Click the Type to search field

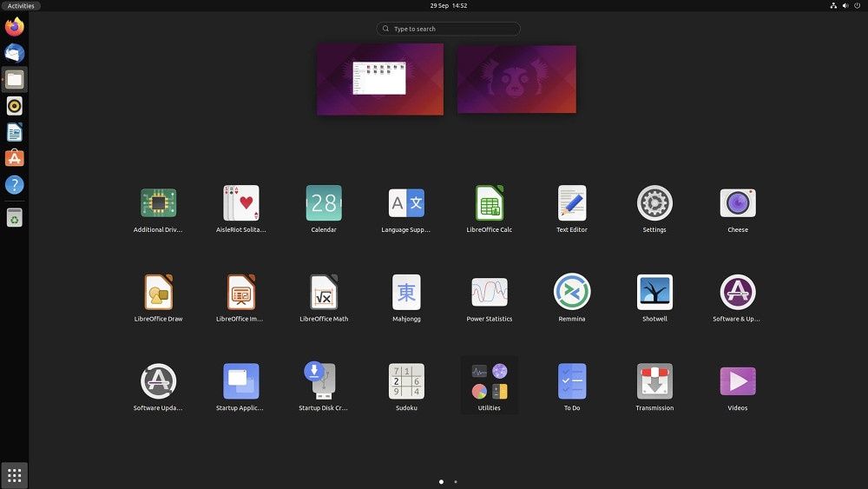449,29
